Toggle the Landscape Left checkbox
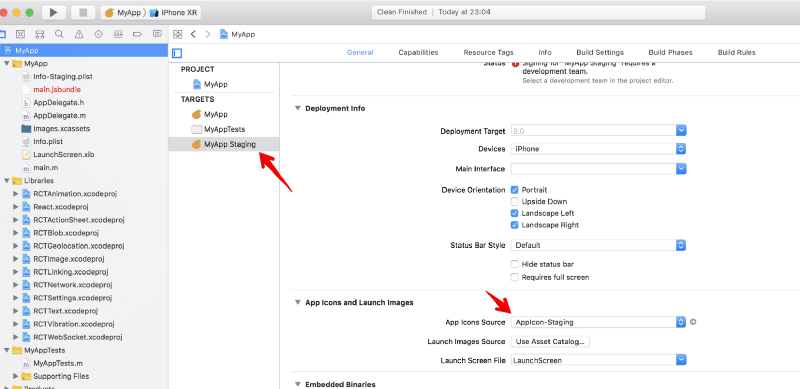800x389 pixels. (514, 213)
